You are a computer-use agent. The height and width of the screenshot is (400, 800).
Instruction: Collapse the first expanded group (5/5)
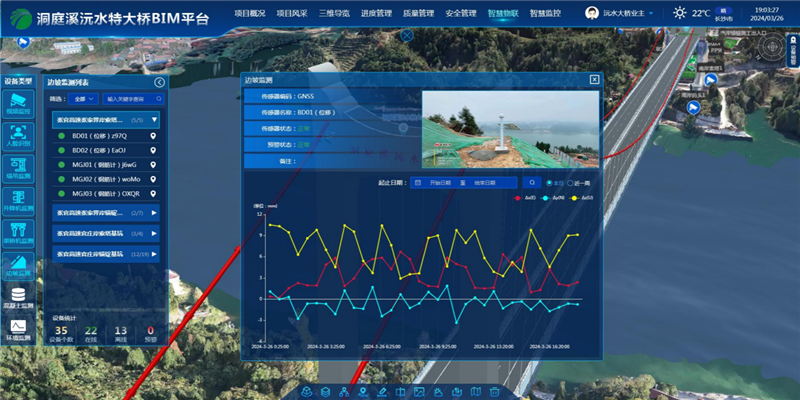click(x=154, y=120)
